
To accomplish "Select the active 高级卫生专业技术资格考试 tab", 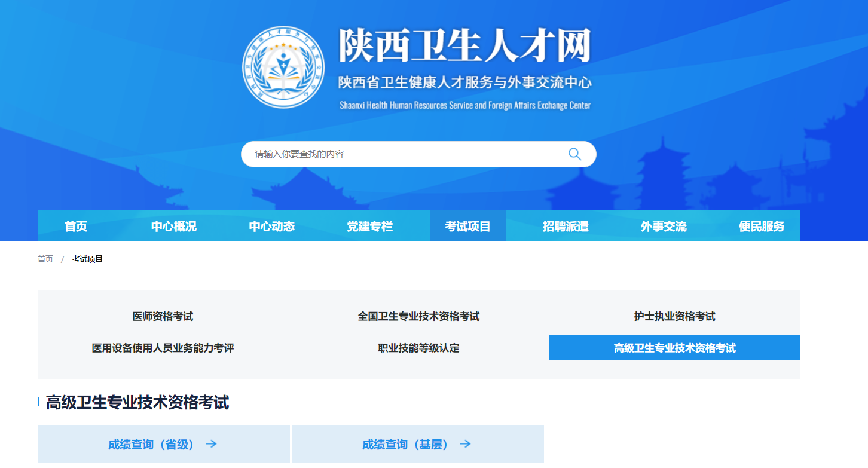I will 674,347.
